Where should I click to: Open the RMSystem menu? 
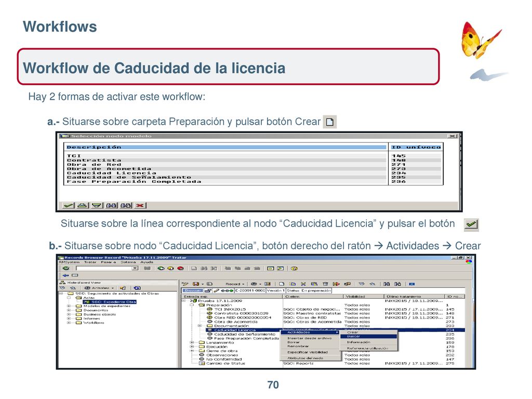coord(70,262)
